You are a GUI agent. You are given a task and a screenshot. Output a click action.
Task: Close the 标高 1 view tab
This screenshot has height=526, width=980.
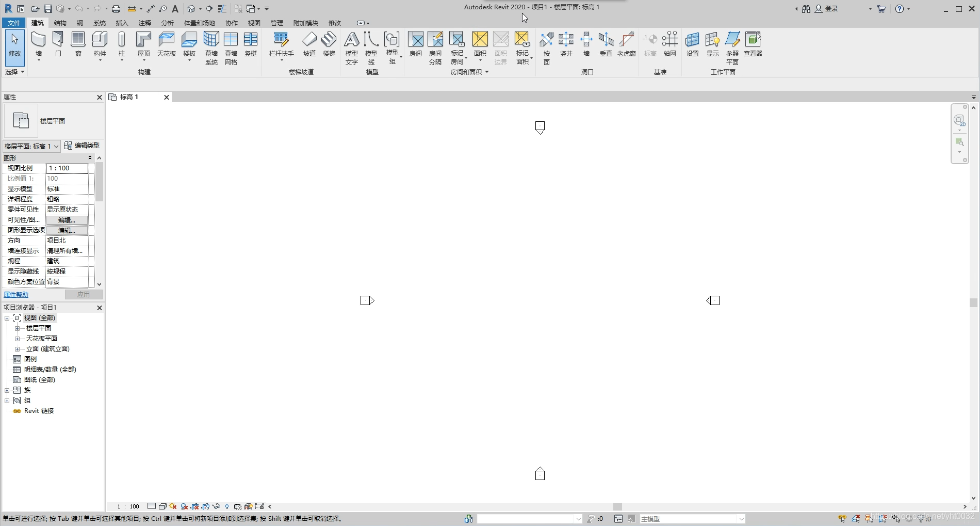coord(167,97)
